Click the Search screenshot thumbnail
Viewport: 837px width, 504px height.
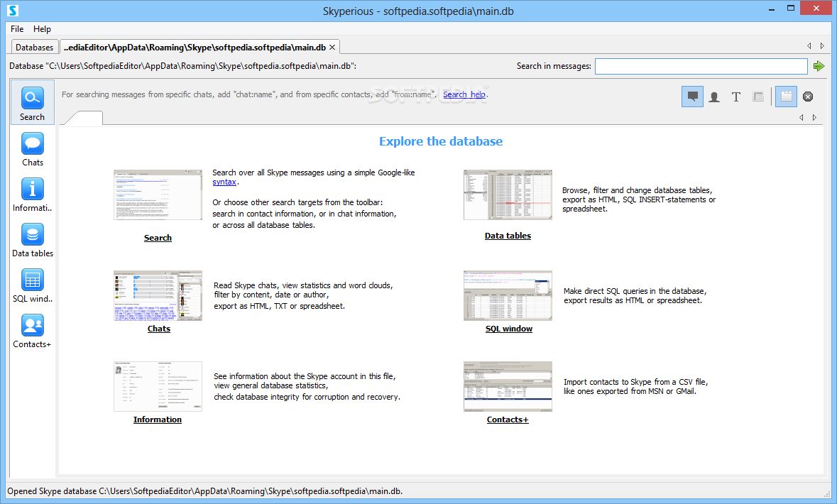point(158,195)
